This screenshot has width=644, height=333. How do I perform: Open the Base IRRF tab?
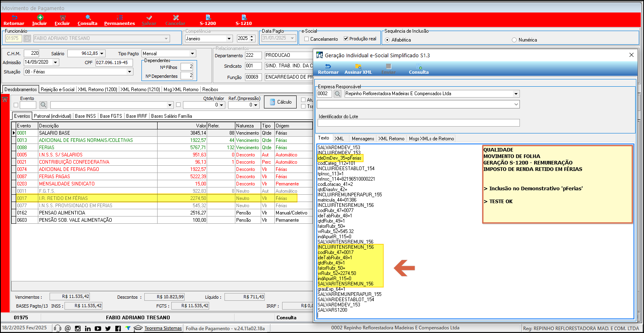137,116
